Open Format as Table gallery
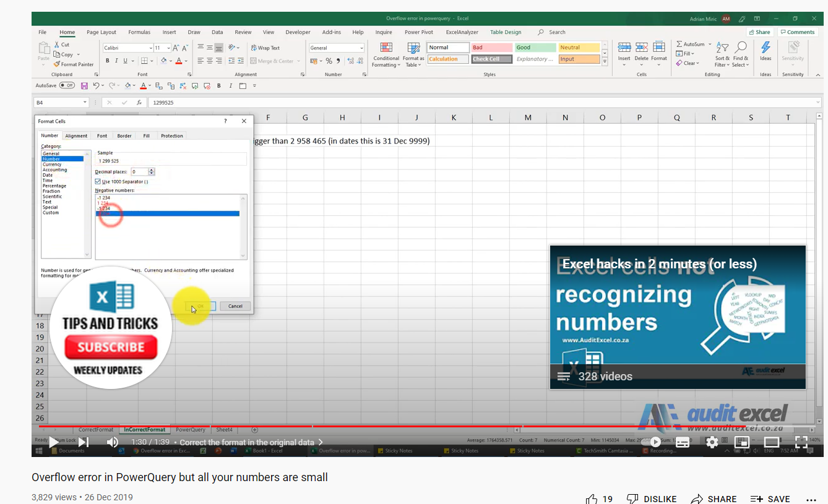This screenshot has height=504, width=828. 413,55
